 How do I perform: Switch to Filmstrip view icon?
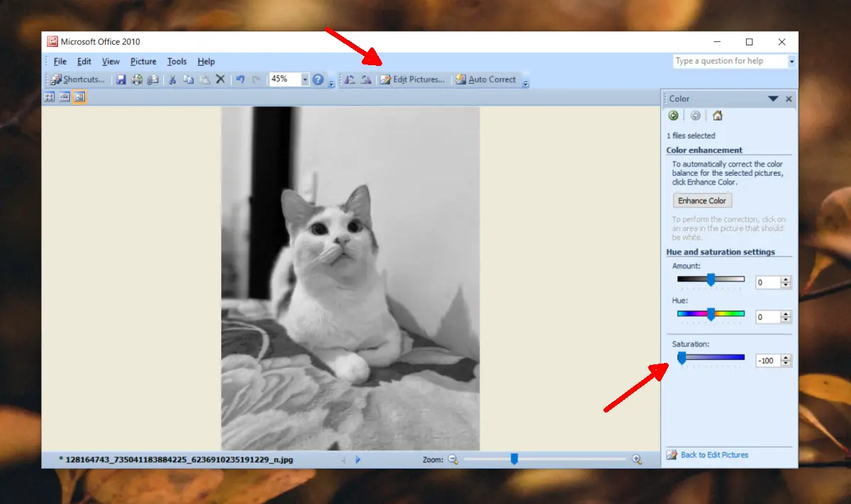coord(65,97)
